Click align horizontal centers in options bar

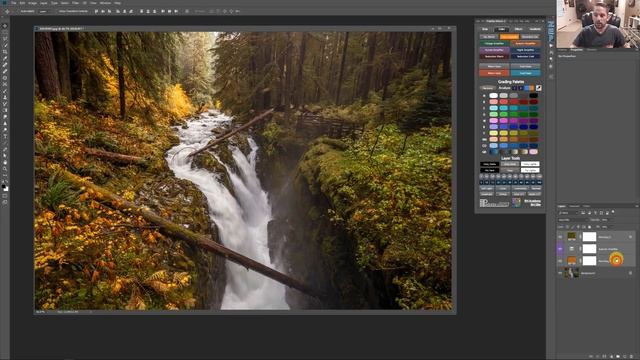124,11
